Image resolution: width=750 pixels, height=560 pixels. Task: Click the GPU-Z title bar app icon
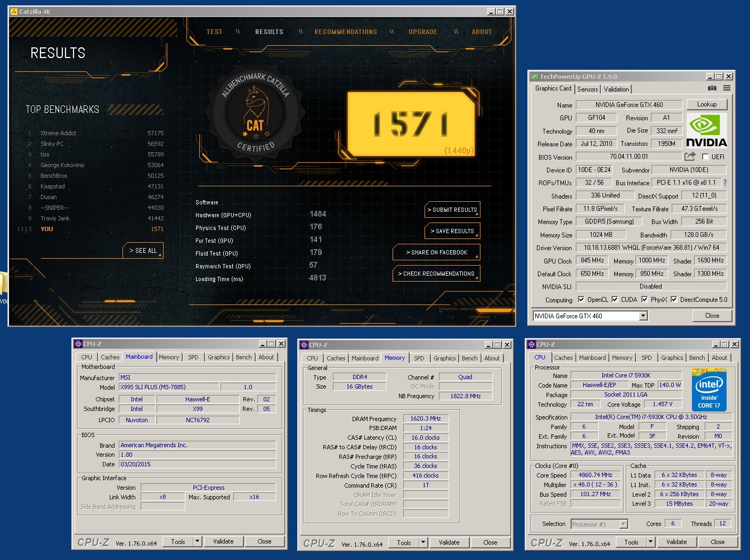click(534, 76)
